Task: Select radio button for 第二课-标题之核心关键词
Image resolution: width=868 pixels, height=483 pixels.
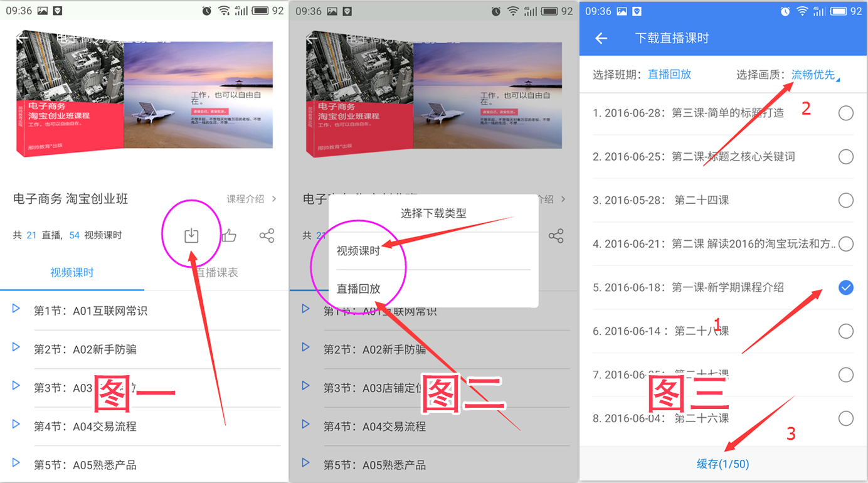Action: coord(845,157)
